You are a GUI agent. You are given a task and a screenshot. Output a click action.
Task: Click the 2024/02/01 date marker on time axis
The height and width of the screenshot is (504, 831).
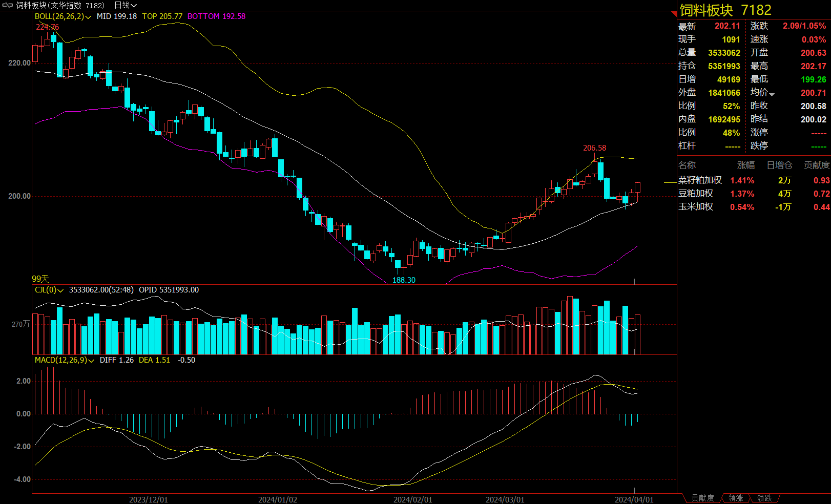click(412, 499)
